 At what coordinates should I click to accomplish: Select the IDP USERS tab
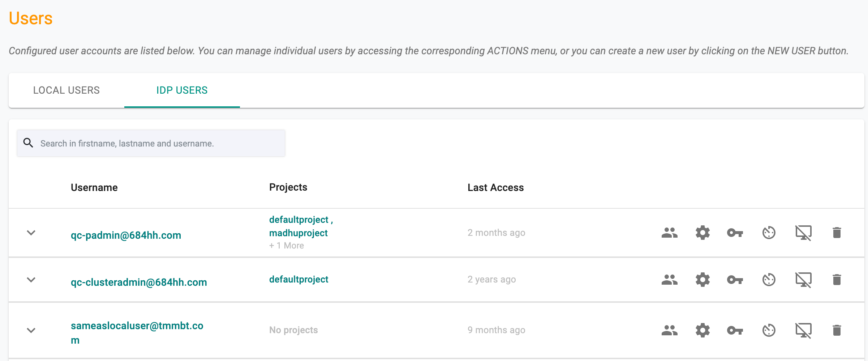182,90
